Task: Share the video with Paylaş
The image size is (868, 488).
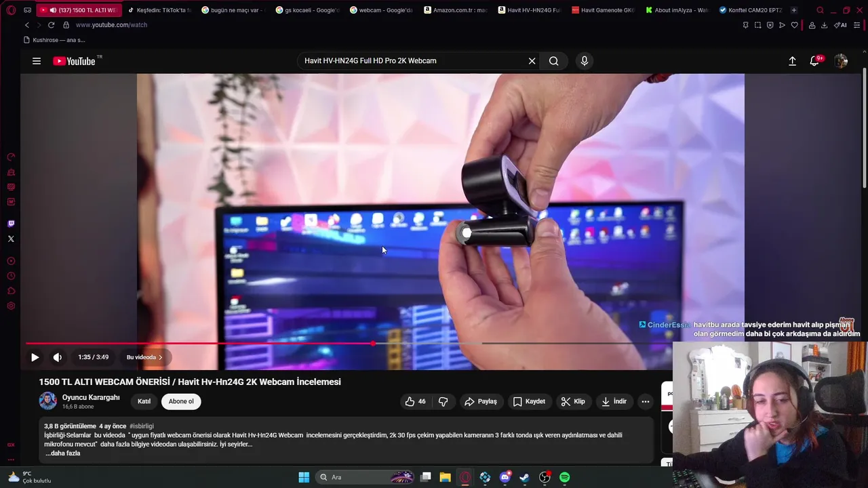Action: 481,401
